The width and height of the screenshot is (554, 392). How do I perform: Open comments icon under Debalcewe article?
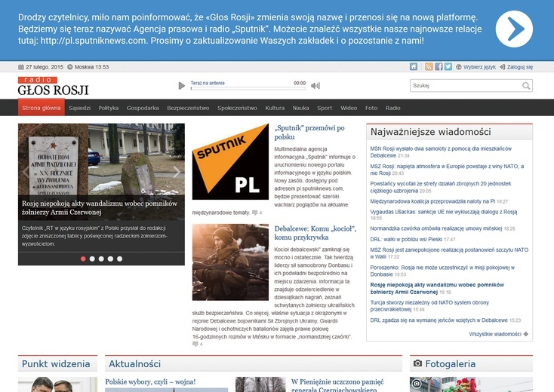point(195,344)
